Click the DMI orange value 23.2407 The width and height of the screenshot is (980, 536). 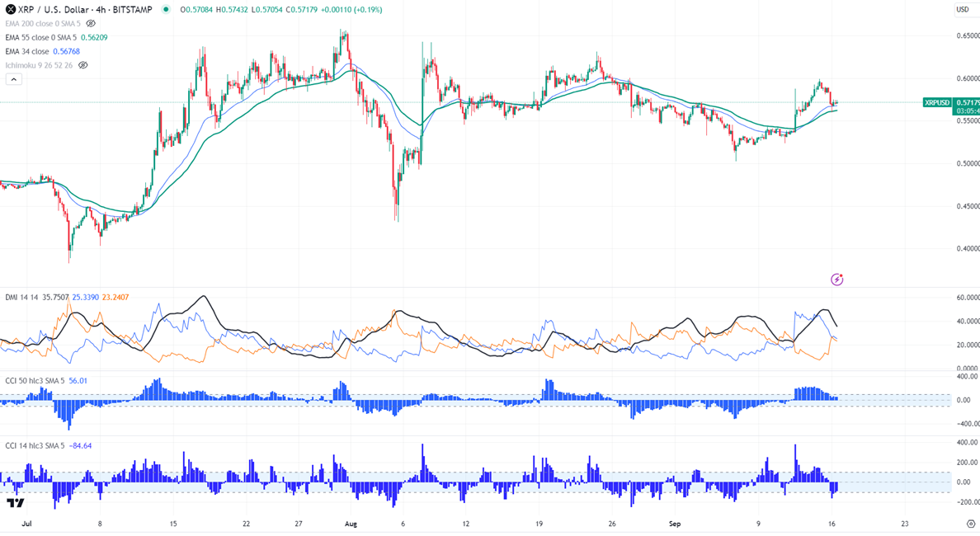(x=115, y=298)
